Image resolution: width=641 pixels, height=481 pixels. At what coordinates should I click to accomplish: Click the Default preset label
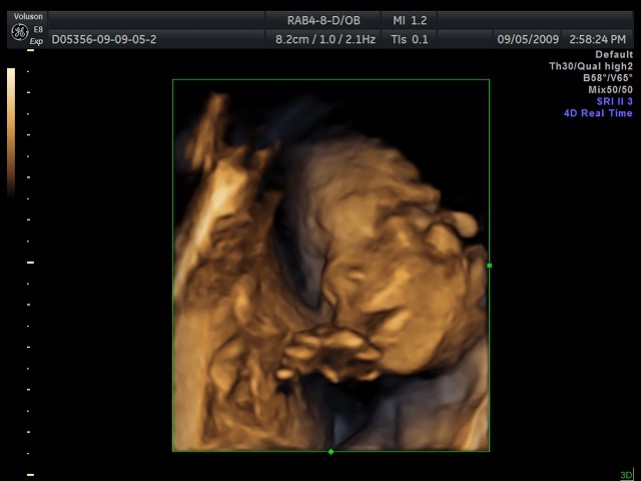pos(614,54)
